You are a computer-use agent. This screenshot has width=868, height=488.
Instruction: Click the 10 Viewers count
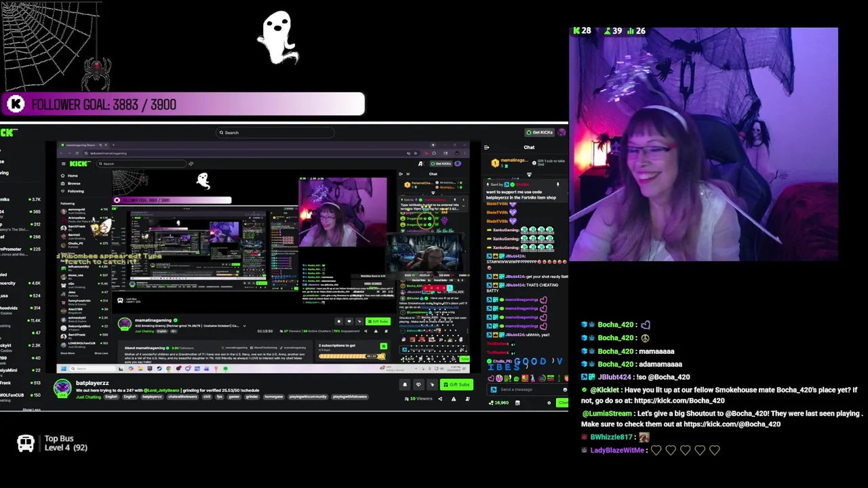(419, 399)
